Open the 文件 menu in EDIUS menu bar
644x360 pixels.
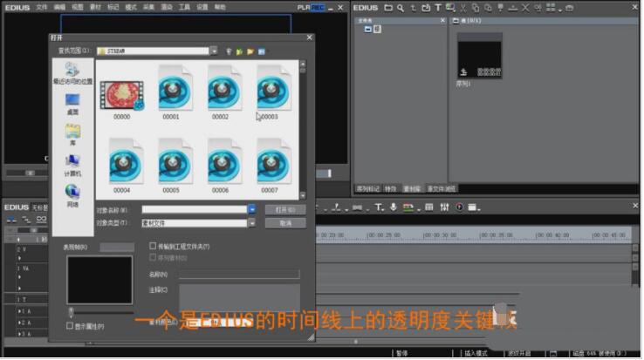(x=42, y=7)
